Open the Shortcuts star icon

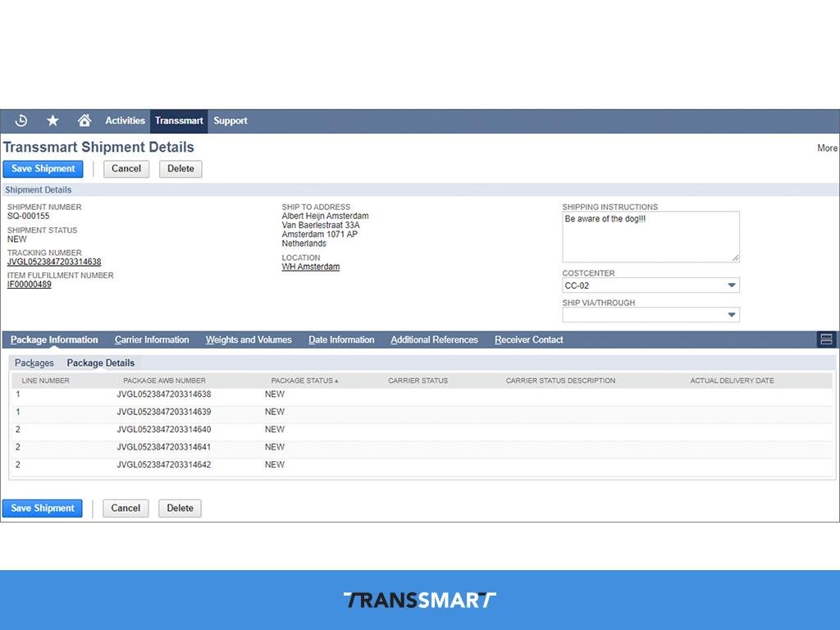(52, 121)
